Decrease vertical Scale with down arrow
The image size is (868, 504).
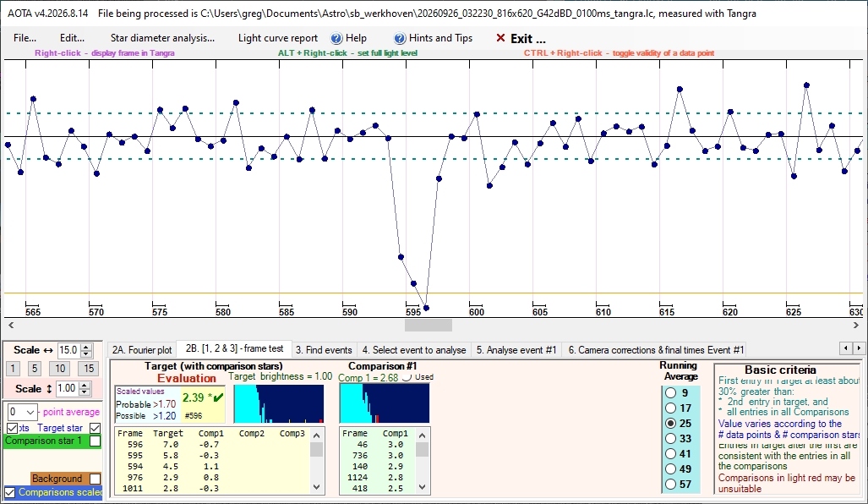[85, 392]
